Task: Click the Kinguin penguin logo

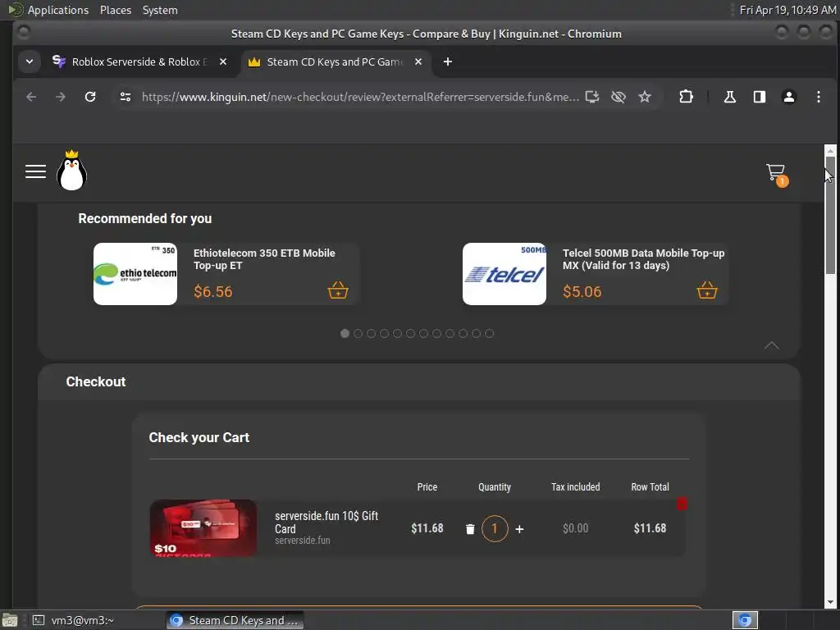Action: (72, 171)
